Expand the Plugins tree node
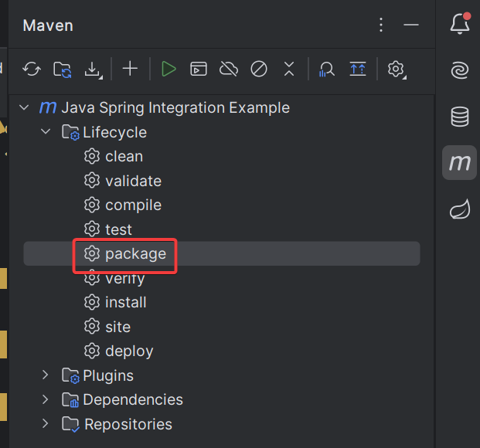Viewport: 480px width, 448px height. 46,375
